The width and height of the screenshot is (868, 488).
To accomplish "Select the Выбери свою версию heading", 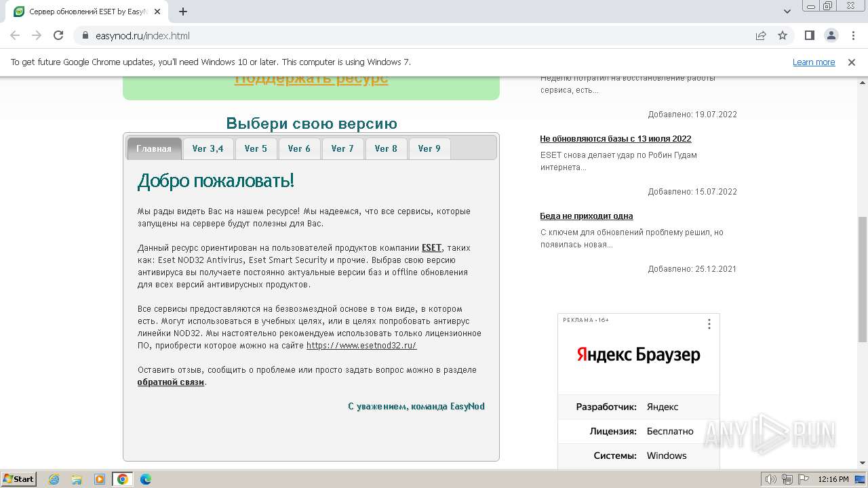I will click(311, 123).
